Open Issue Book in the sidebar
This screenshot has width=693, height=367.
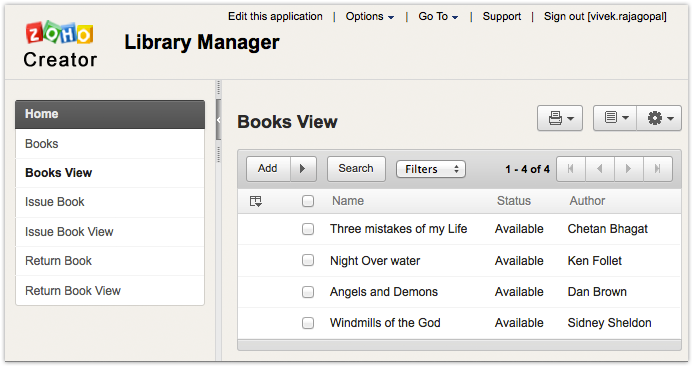click(x=110, y=202)
